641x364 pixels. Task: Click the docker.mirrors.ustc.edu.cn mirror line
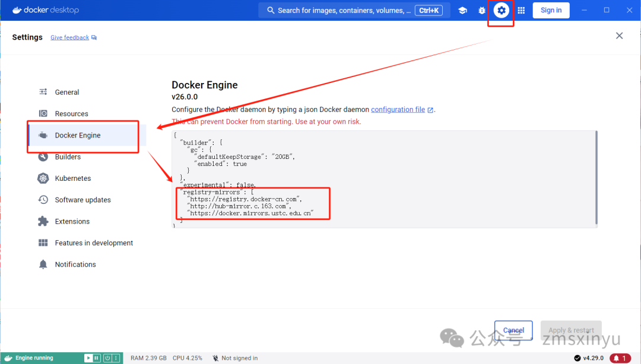coord(250,213)
